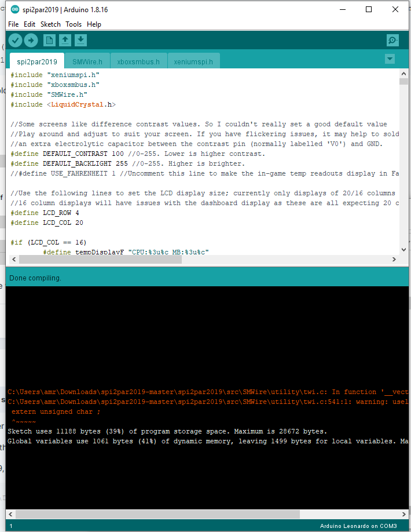The image size is (411, 532).
Task: Click 'extern unsigned char ;' console line
Action: pyautogui.click(x=56, y=411)
